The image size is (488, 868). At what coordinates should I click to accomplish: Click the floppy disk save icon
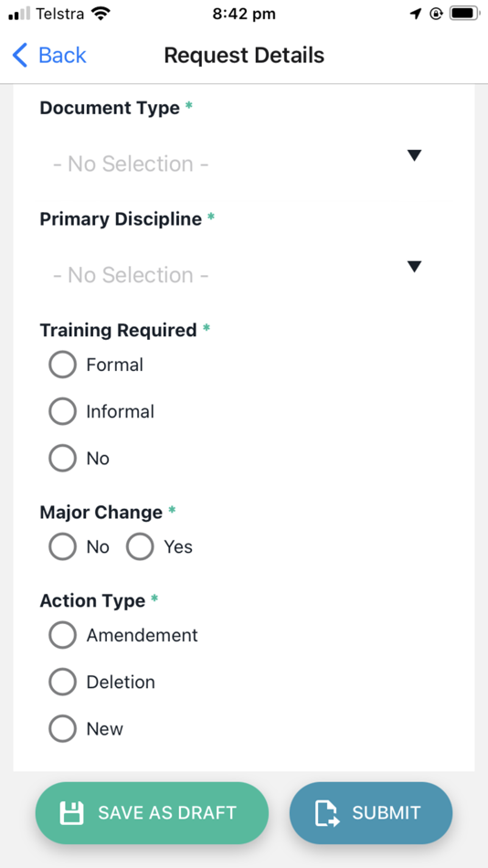pyautogui.click(x=71, y=812)
